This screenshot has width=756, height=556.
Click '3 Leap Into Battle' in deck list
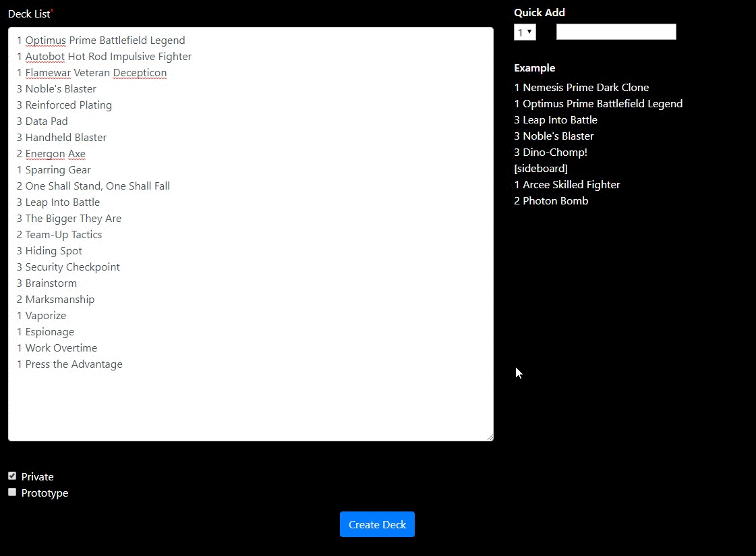pyautogui.click(x=59, y=202)
